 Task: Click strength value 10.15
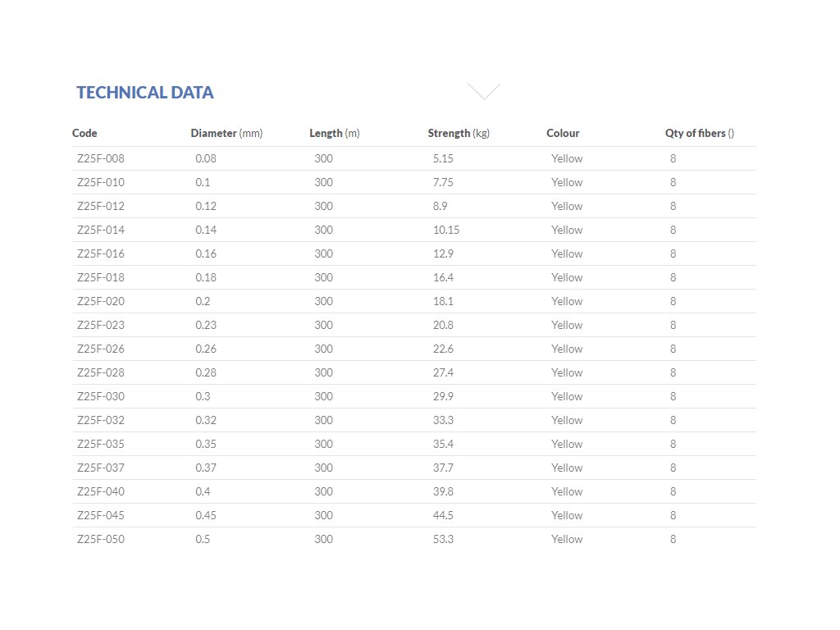(x=445, y=230)
